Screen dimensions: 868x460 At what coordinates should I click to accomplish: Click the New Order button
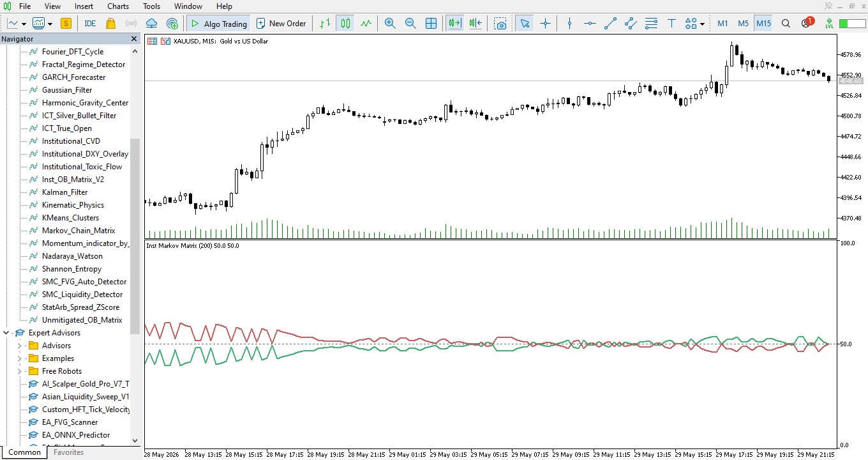281,24
